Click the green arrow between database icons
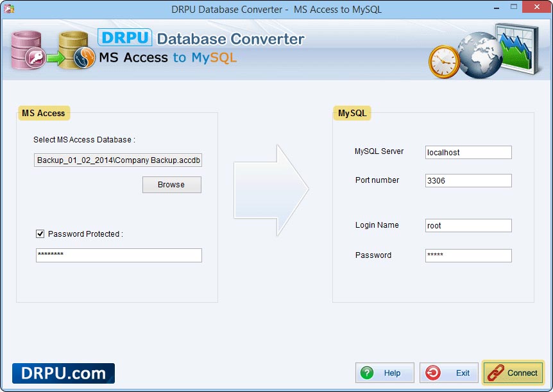 click(x=56, y=58)
